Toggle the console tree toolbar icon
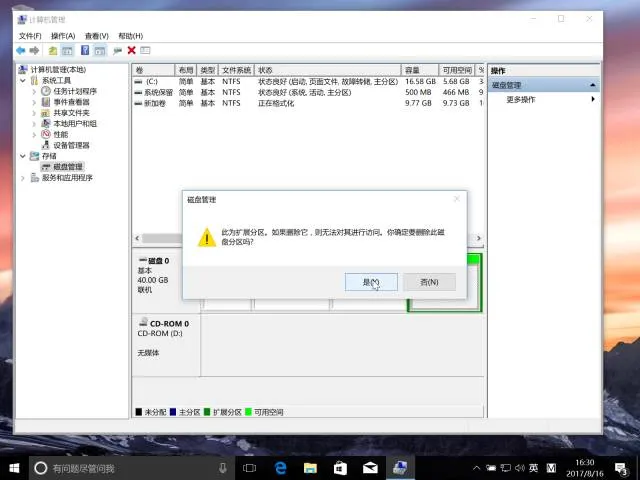The image size is (640, 480). [x=67, y=51]
